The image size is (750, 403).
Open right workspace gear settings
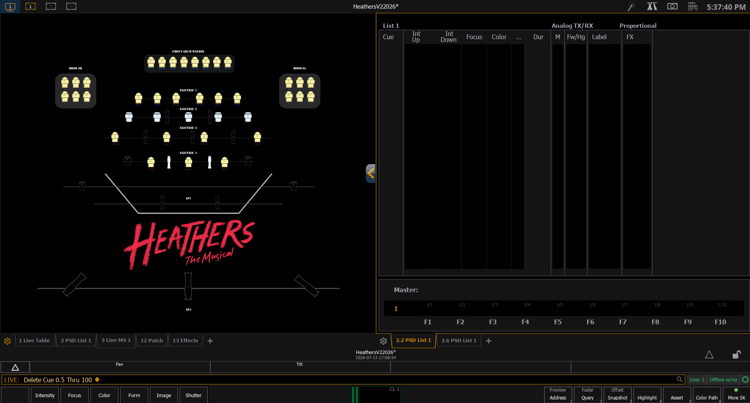pyautogui.click(x=383, y=341)
